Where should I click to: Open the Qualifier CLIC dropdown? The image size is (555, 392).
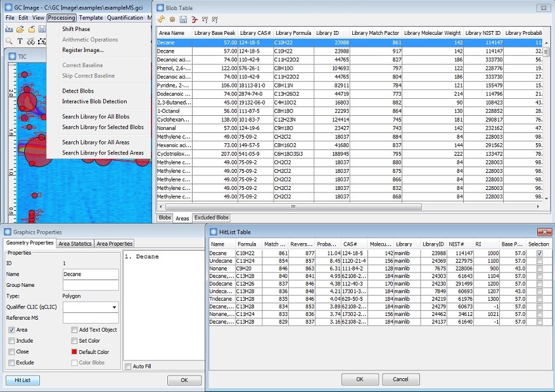click(114, 307)
